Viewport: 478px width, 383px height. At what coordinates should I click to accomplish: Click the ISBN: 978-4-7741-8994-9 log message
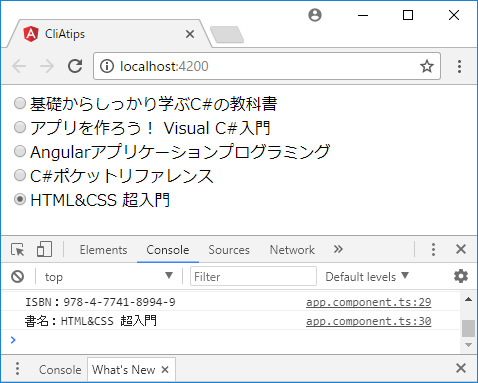click(100, 302)
